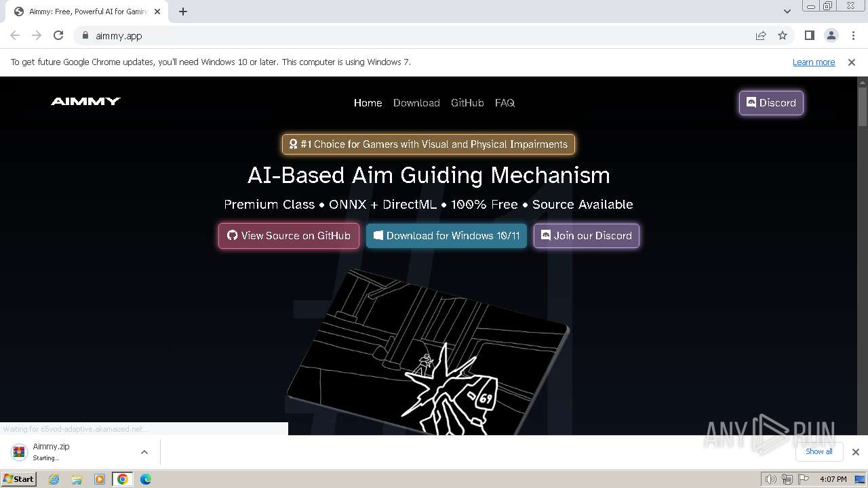Click the volume tray icon

tap(770, 479)
